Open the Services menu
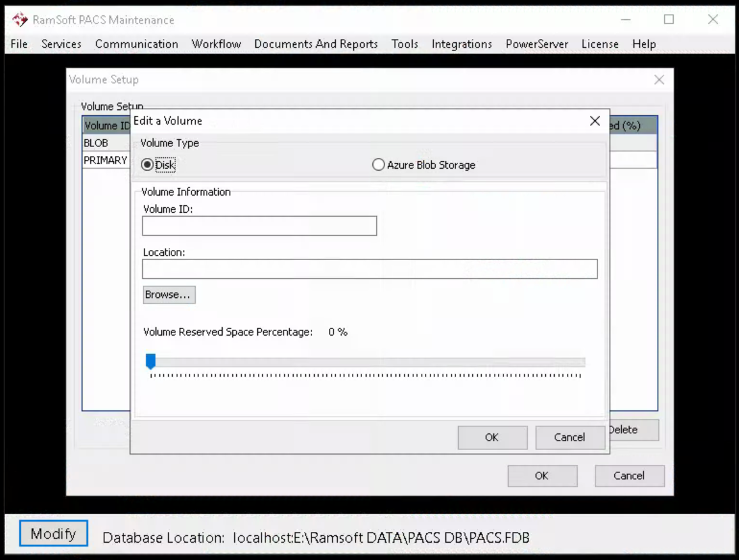Image resolution: width=739 pixels, height=560 pixels. (61, 44)
